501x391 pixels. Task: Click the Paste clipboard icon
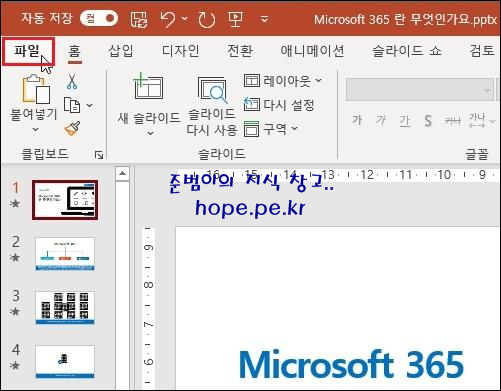(x=36, y=89)
